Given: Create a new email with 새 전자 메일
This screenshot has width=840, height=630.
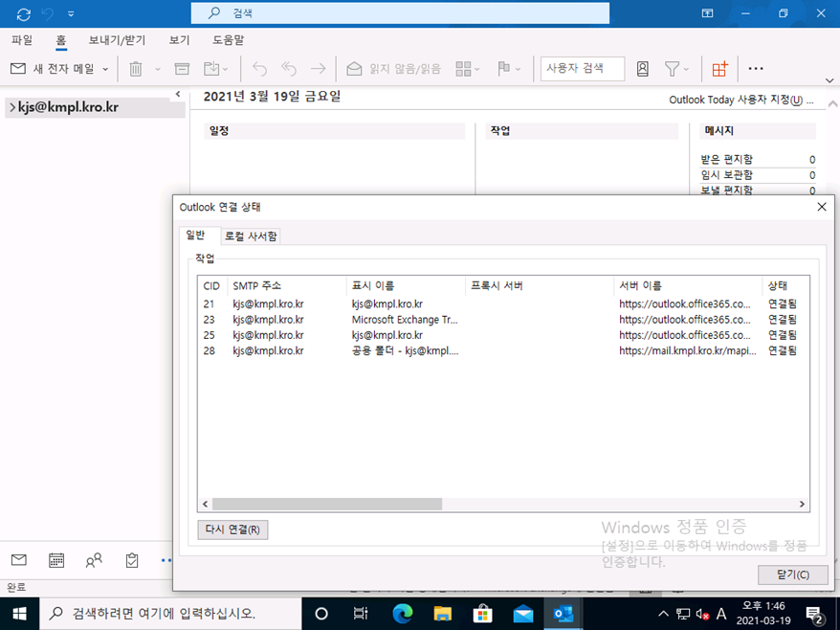Looking at the screenshot, I should click(x=53, y=69).
